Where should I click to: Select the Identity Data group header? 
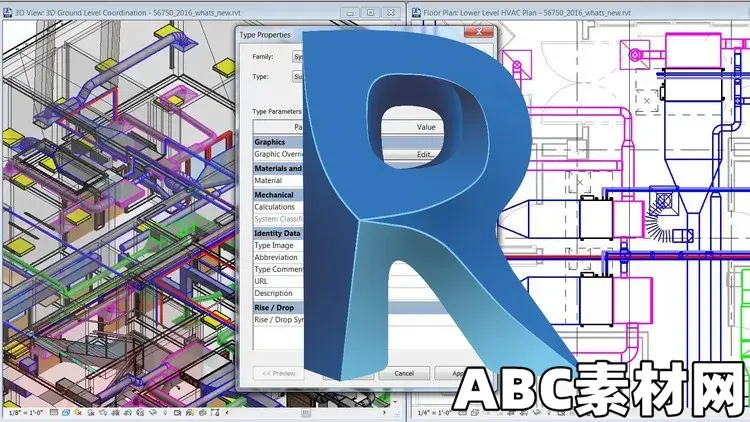point(277,233)
